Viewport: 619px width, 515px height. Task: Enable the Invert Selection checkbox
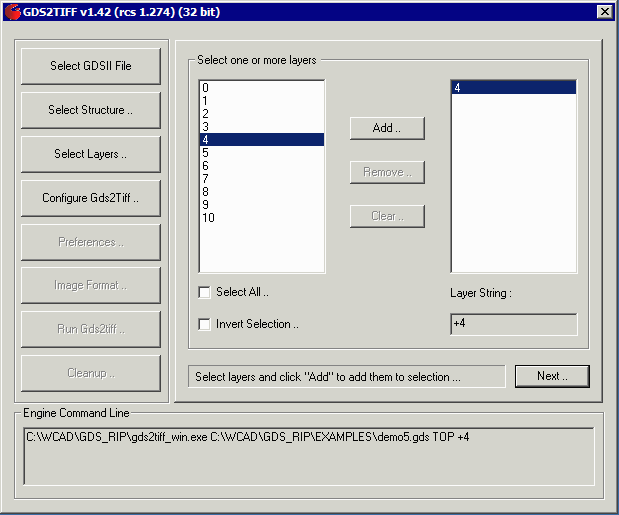(x=204, y=324)
